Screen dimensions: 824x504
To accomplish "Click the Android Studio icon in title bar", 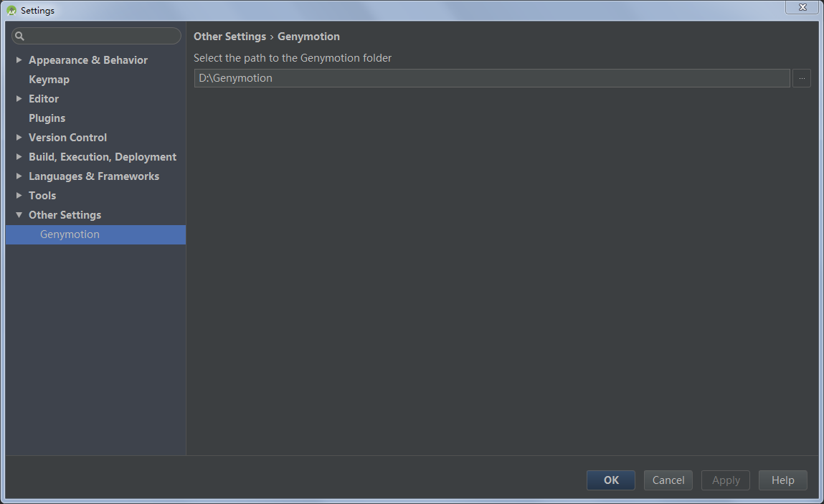I will [11, 11].
